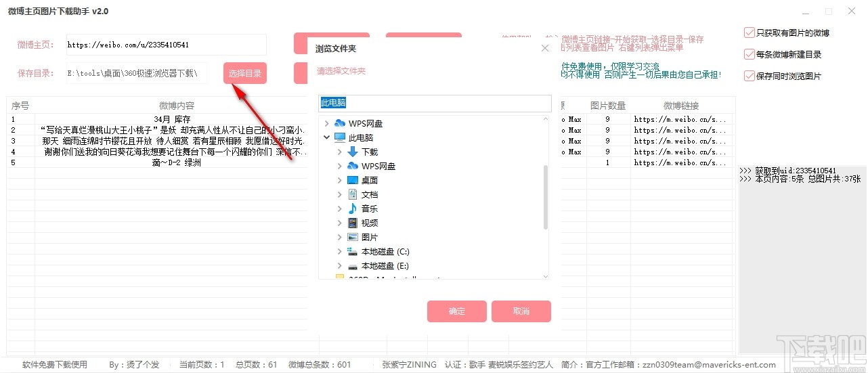868x373 pixels.
Task: Click the 图片数量 column header
Action: click(x=608, y=106)
